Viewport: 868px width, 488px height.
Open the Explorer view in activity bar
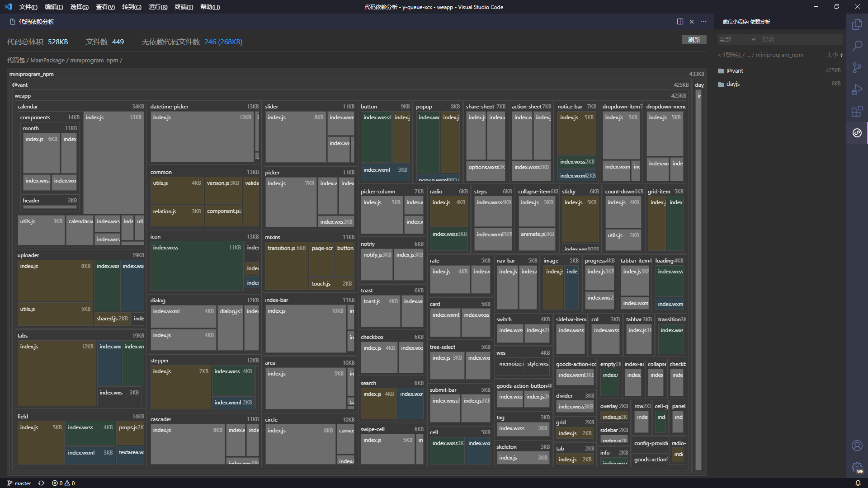pyautogui.click(x=857, y=24)
